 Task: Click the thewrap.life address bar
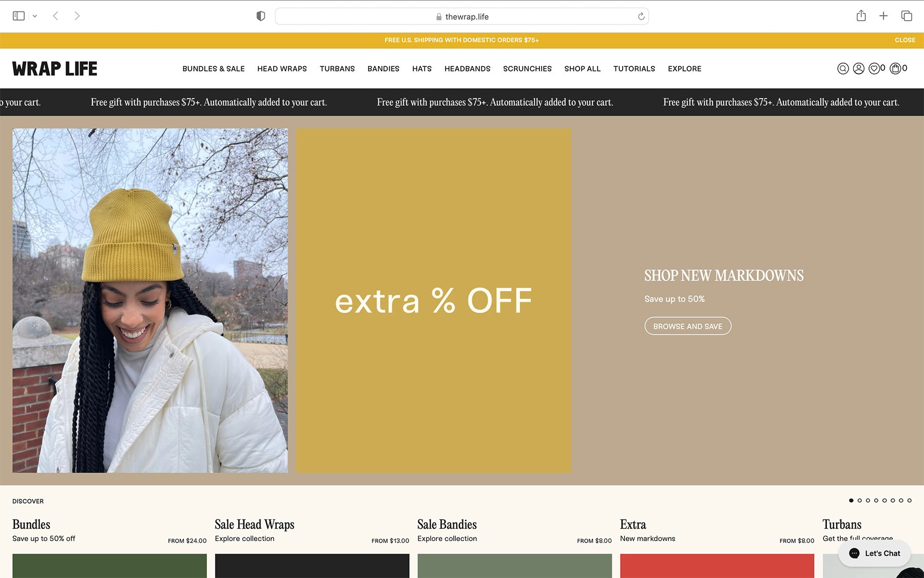tap(462, 16)
